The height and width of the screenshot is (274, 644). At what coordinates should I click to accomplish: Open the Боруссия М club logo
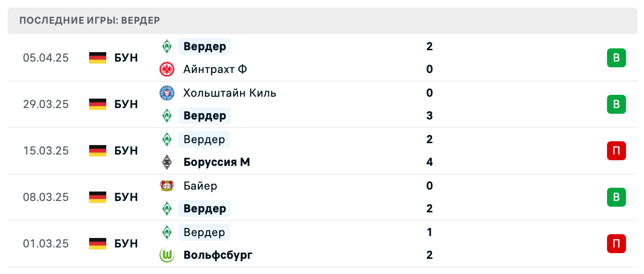(167, 162)
